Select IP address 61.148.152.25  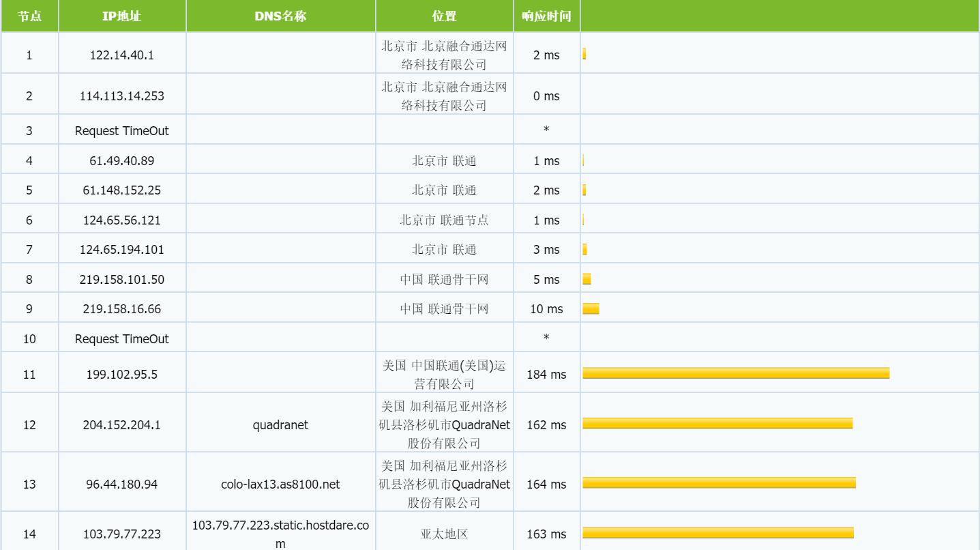click(122, 190)
